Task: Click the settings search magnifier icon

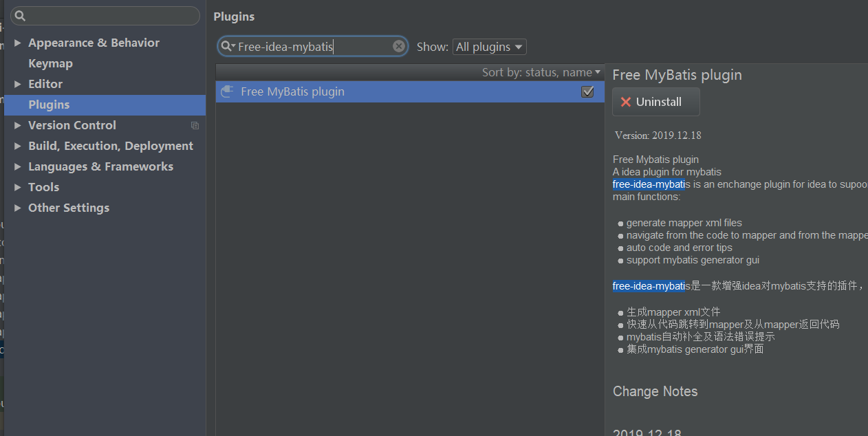Action: point(19,16)
